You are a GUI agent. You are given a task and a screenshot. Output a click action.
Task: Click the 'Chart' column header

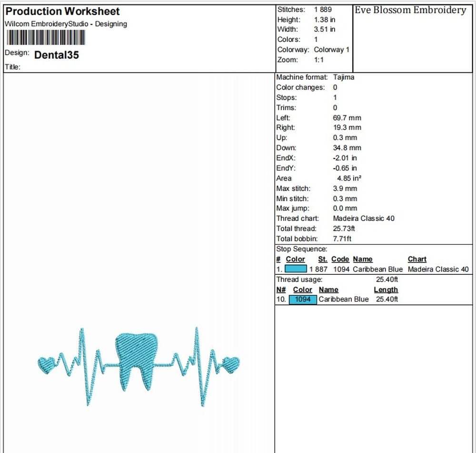417,259
